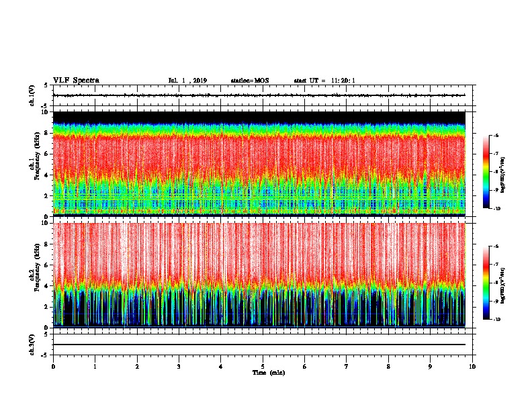This screenshot has width=532, height=411.
Task: Click the ch.1 spectrogram color scale bar
Action: click(486, 172)
